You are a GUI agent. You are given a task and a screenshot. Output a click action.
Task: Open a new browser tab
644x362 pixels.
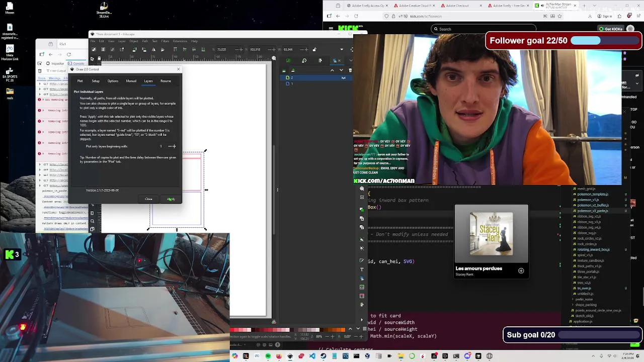[x=584, y=6]
